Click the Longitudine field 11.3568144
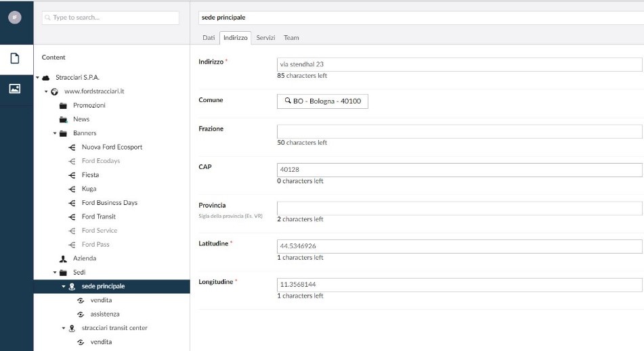The image size is (644, 351). coord(460,285)
